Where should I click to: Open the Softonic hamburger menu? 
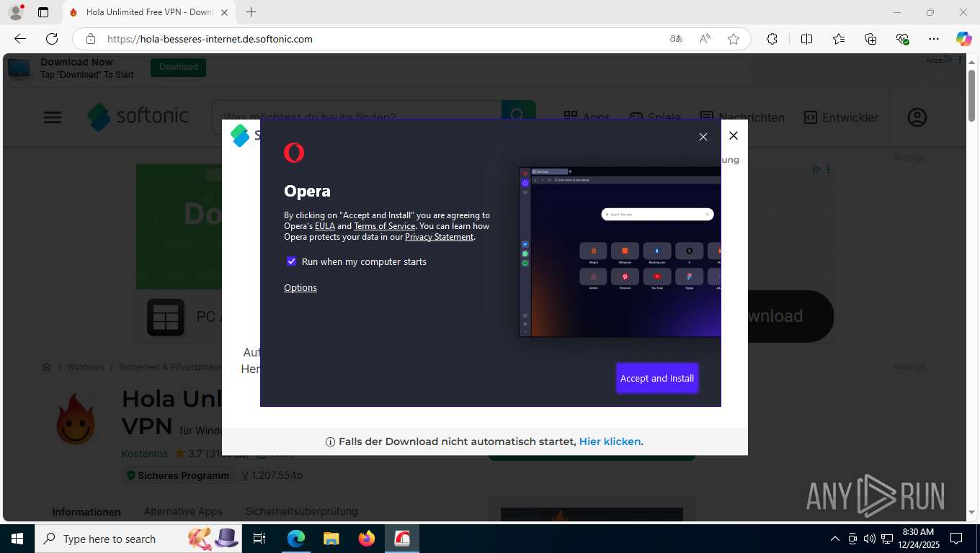(53, 117)
